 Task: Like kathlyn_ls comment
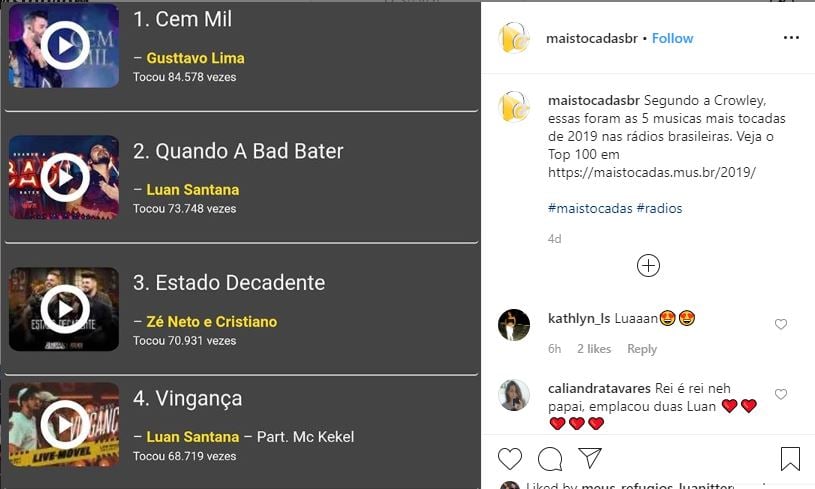pos(781,324)
